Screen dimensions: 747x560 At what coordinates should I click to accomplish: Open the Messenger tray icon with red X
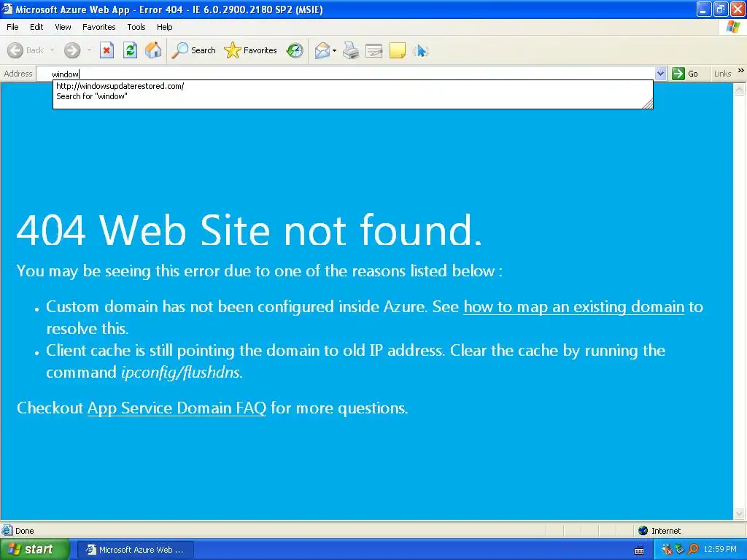667,550
